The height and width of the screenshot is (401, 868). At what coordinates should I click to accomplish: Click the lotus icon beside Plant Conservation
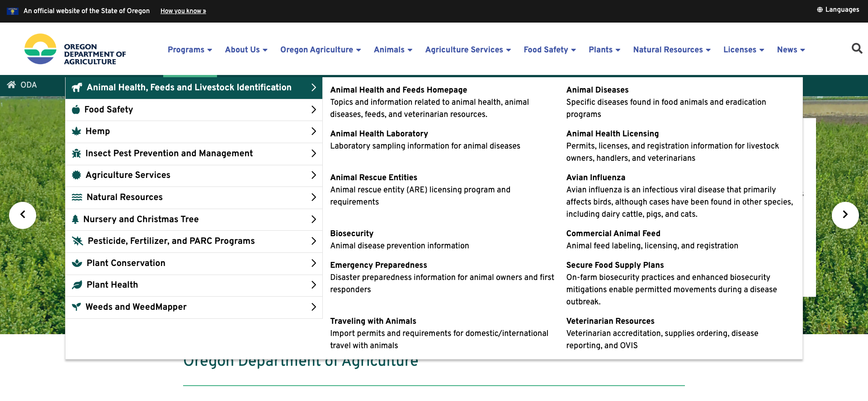tap(77, 263)
